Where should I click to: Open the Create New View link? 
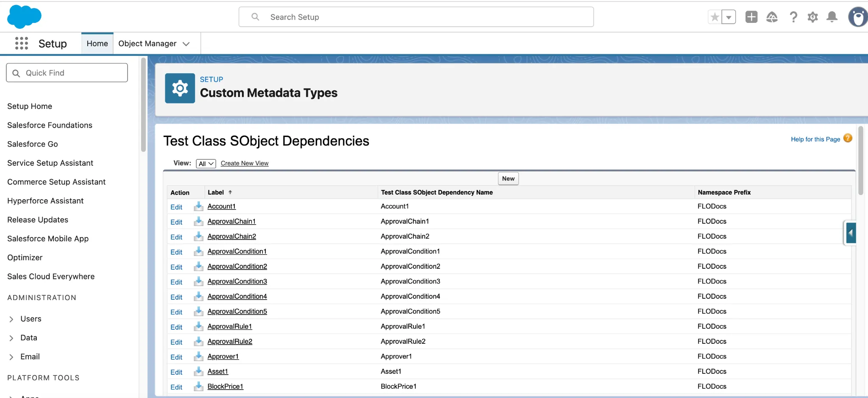click(245, 163)
